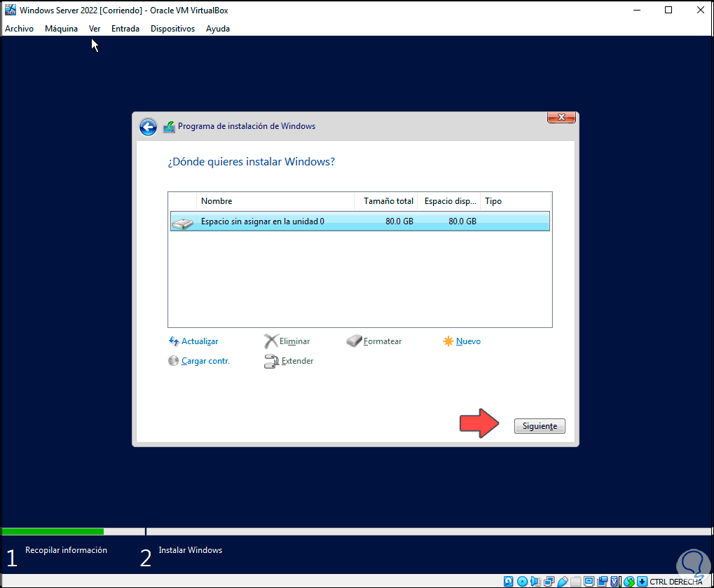The height and width of the screenshot is (588, 714).
Task: Click the mouse integration status icon
Action: pos(629,581)
